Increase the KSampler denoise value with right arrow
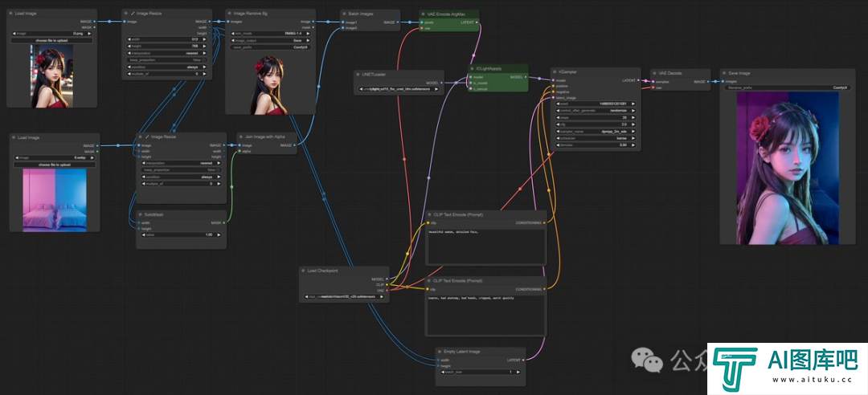868x395 pixels. 633,145
